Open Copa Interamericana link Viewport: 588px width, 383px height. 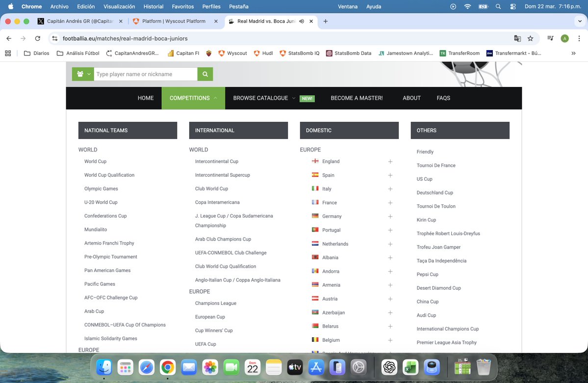(217, 202)
